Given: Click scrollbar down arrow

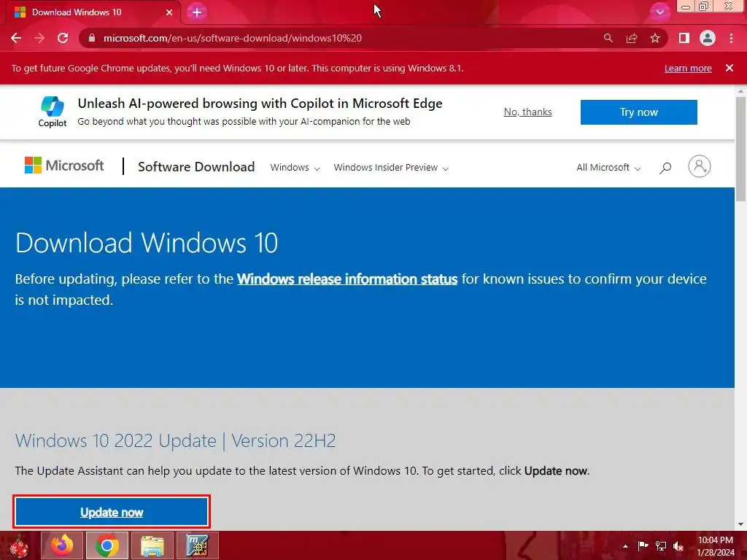Looking at the screenshot, I should [x=740, y=525].
